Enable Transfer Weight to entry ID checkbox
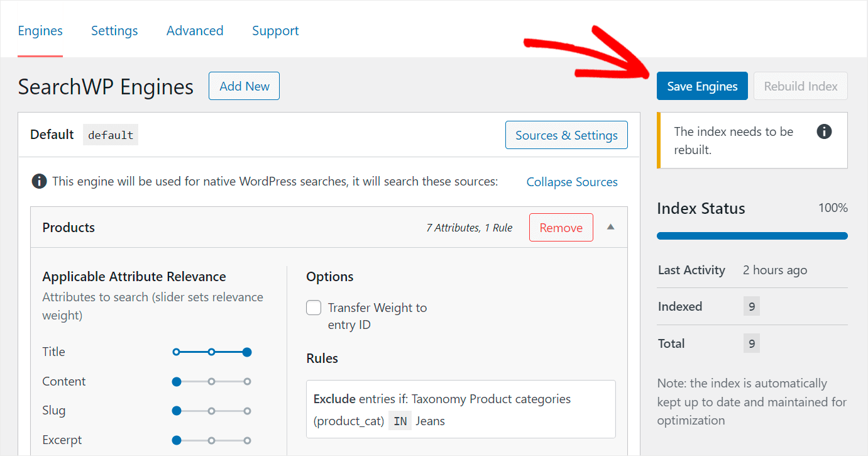This screenshot has height=456, width=868. pos(314,308)
